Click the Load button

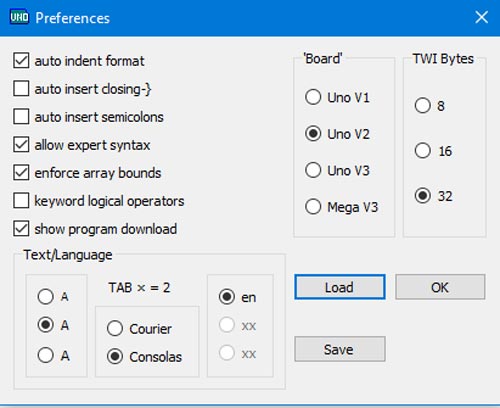[340, 287]
